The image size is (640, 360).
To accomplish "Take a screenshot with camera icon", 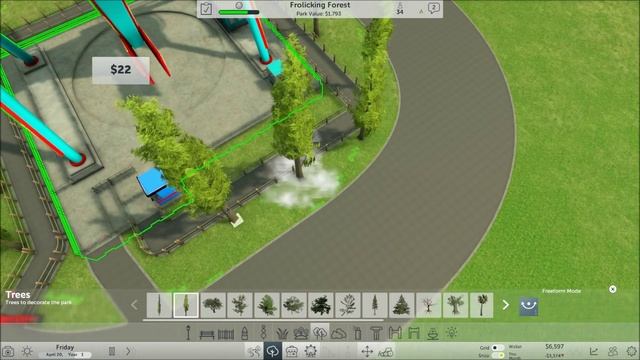I will [8, 351].
